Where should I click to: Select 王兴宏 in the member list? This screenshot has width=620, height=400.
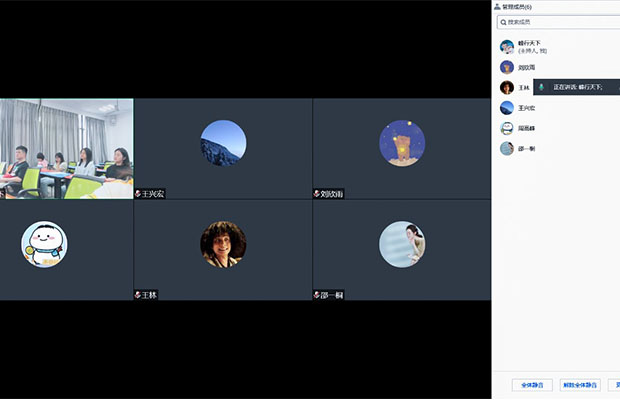[526, 108]
